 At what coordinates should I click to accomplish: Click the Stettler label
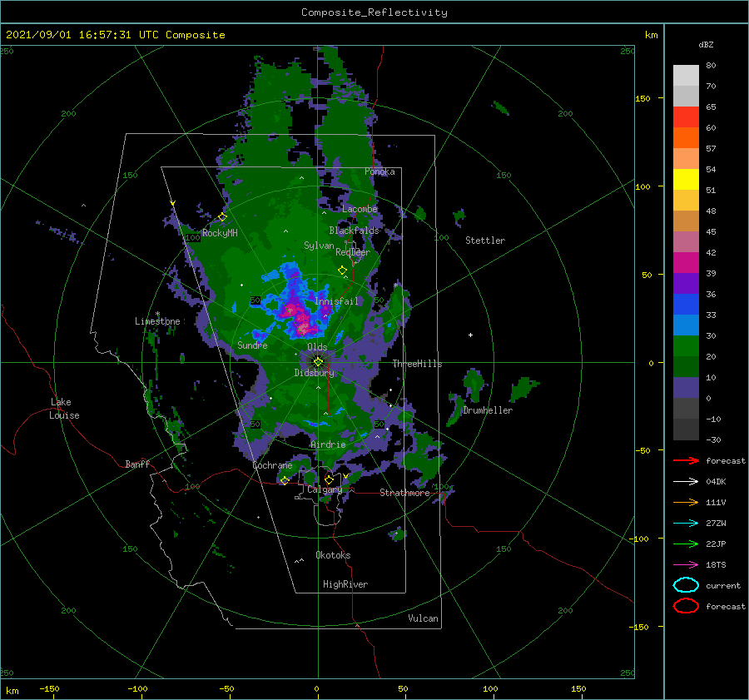point(485,241)
